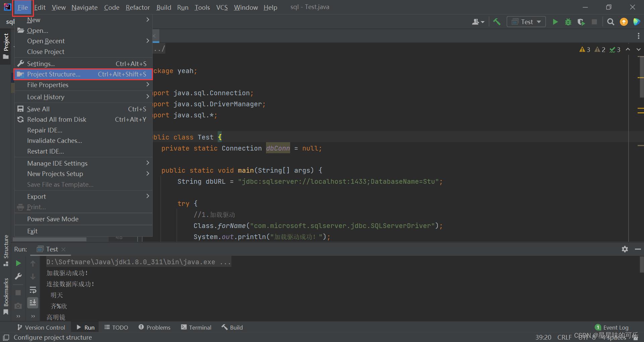The width and height of the screenshot is (644, 342).
Task: Toggle scroll to end in Run console
Action: (33, 303)
